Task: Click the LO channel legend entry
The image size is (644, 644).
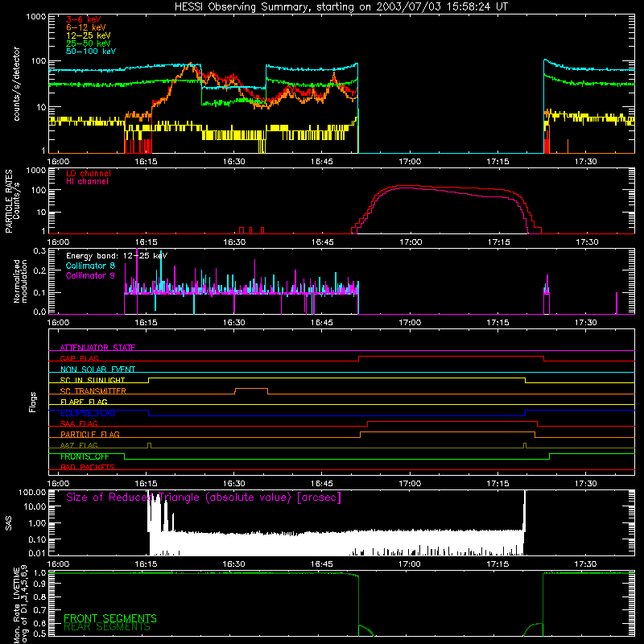Action: tap(89, 173)
